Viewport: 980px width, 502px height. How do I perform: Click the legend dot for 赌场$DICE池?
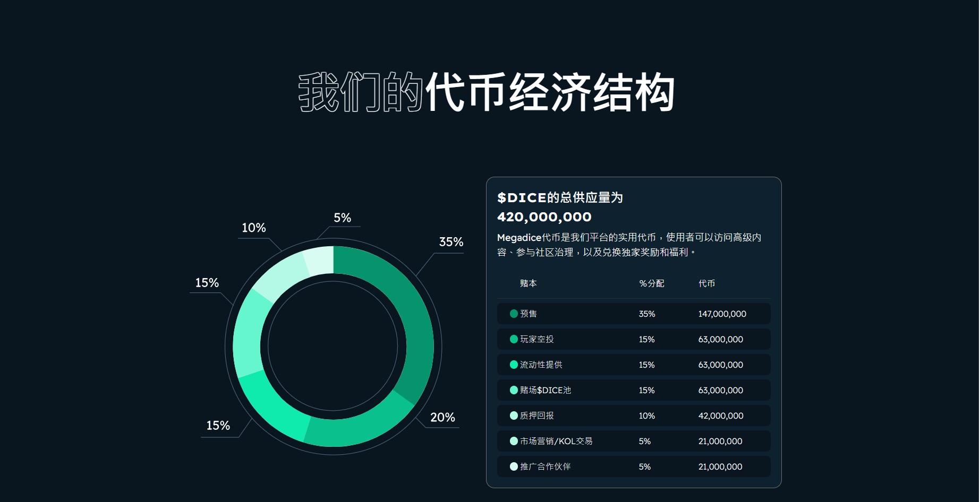coord(514,390)
